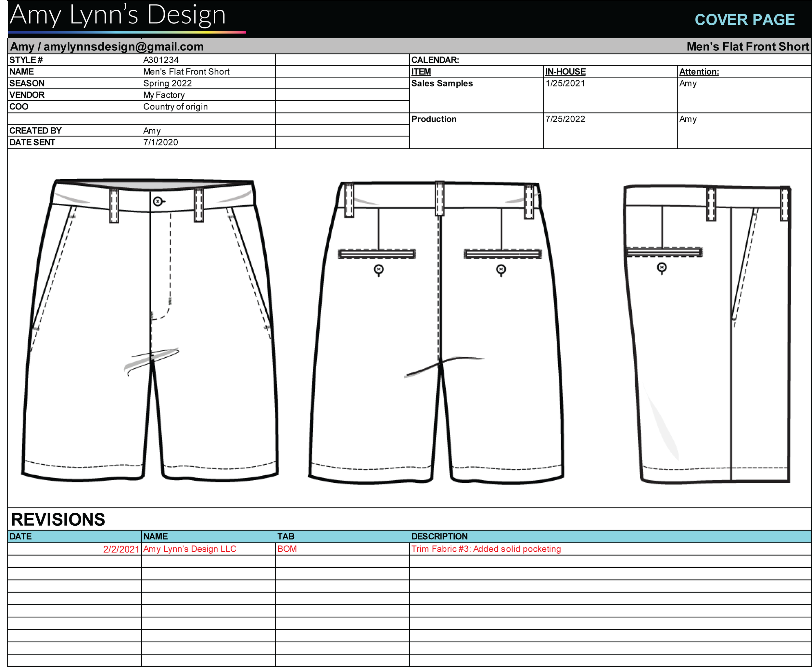Click the IN-HOUSE column header

pyautogui.click(x=565, y=72)
